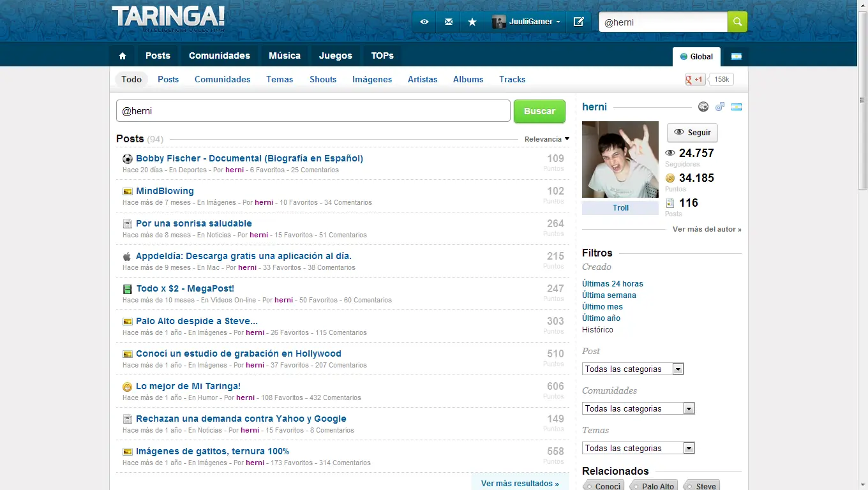Click the green Buscar button
Viewport: 868px width, 490px height.
[x=539, y=111]
